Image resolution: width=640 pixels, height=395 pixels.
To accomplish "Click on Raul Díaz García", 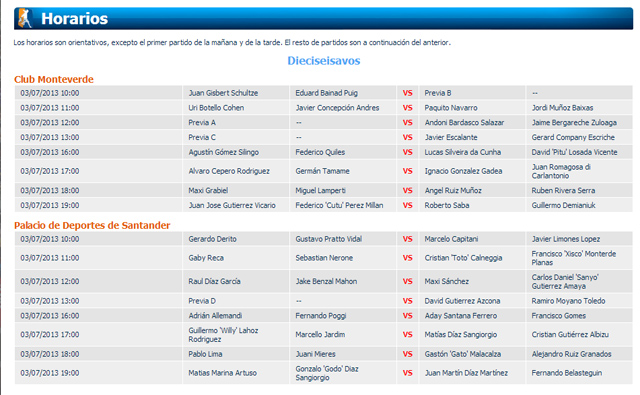I will [x=214, y=282].
